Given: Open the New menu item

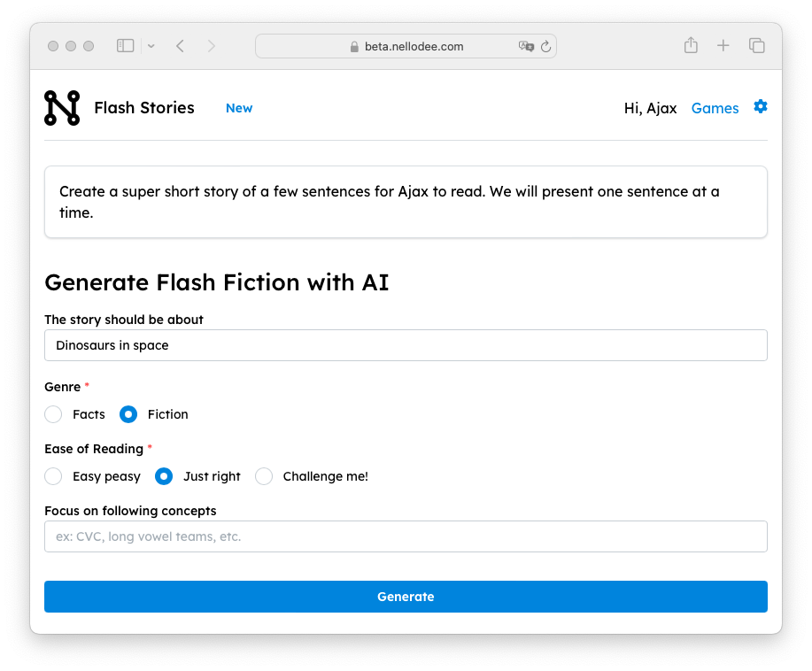Looking at the screenshot, I should 239,108.
